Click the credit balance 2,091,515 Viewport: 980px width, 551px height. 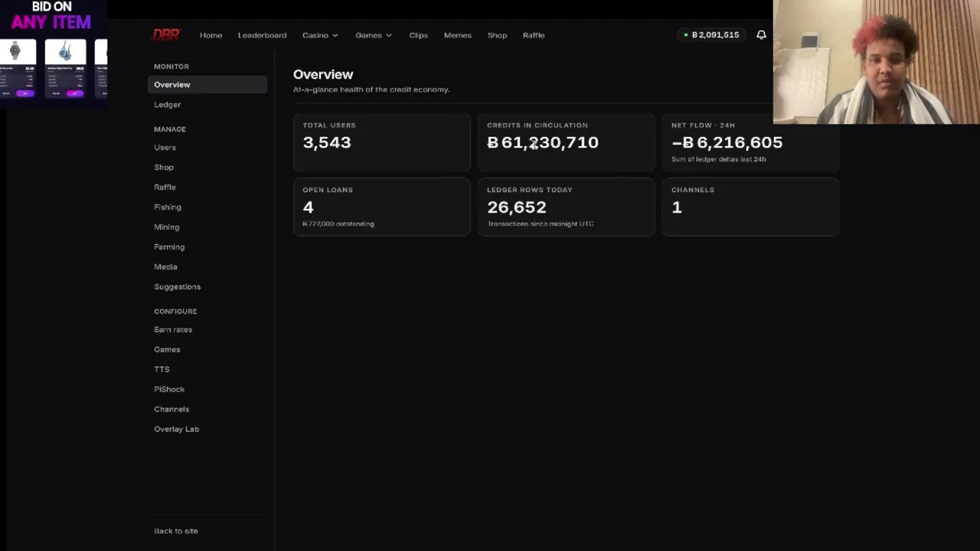[x=711, y=34]
